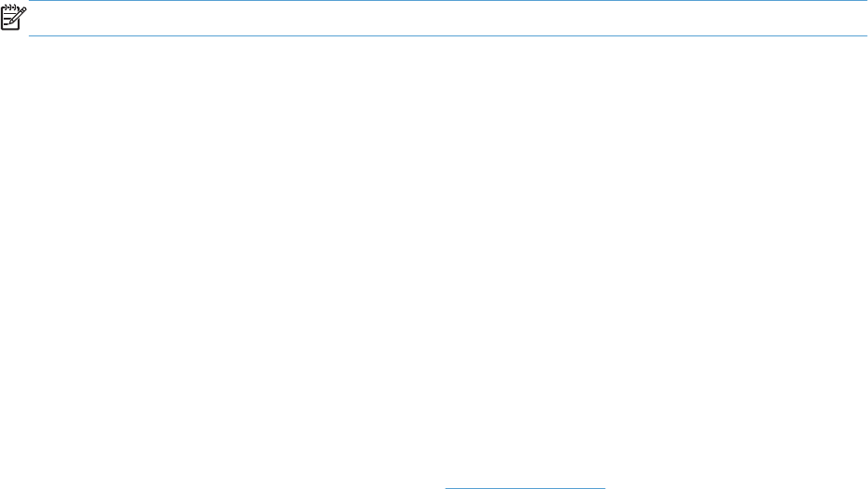Screen dimensions: 868x489
Task: Click the blue underline link at page bottom
Action: coord(525,488)
